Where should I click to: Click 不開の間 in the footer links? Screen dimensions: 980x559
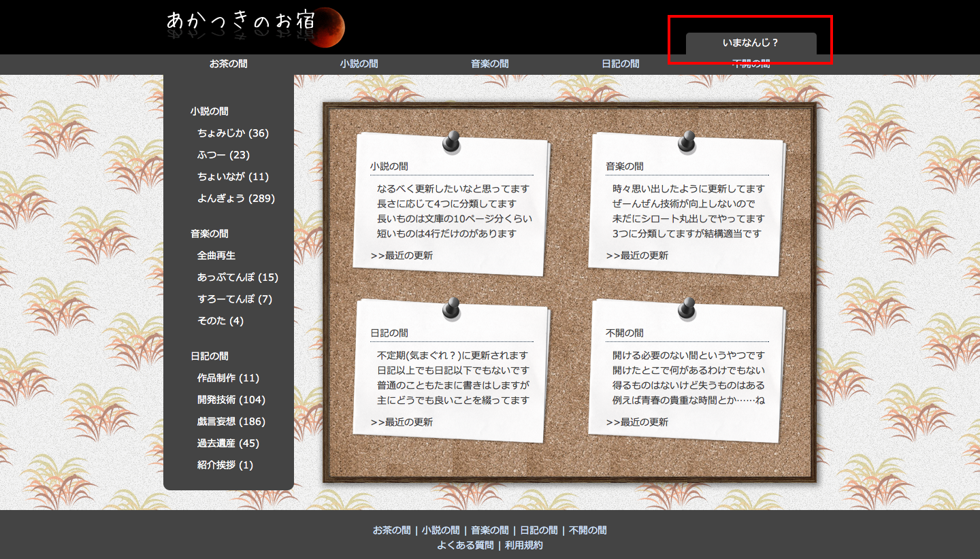(587, 530)
